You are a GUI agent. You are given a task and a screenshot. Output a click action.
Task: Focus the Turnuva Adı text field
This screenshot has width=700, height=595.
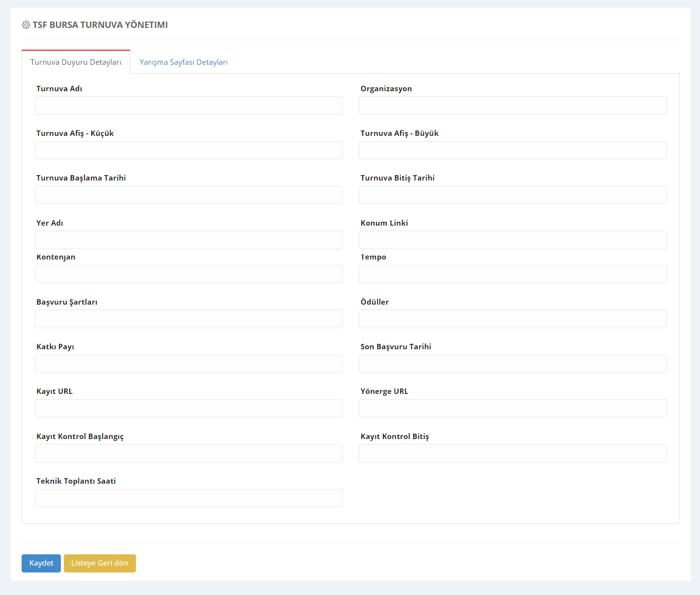pyautogui.click(x=188, y=105)
